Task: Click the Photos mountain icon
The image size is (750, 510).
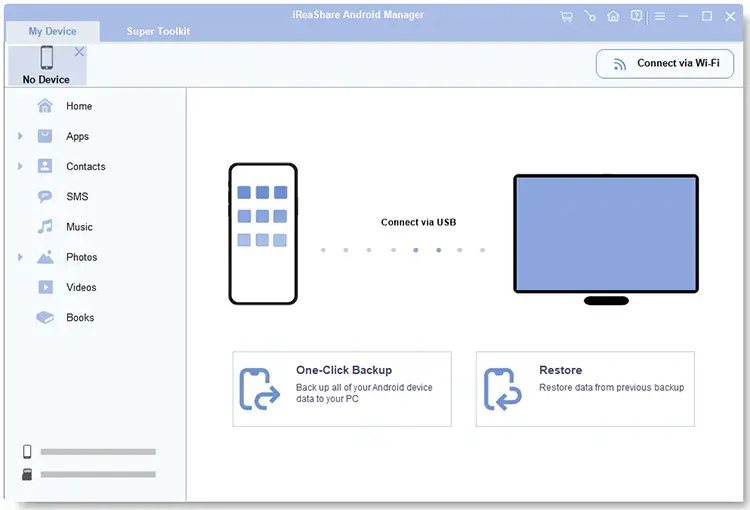Action: coord(45,257)
